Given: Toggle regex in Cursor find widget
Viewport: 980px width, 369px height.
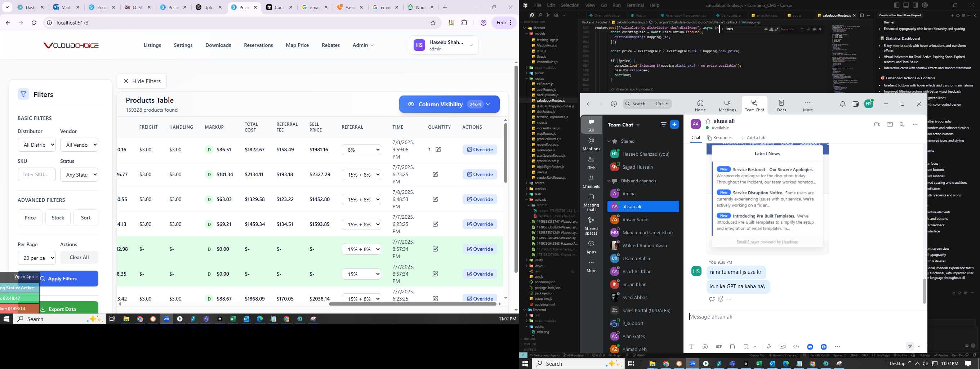Looking at the screenshot, I should [x=777, y=29].
